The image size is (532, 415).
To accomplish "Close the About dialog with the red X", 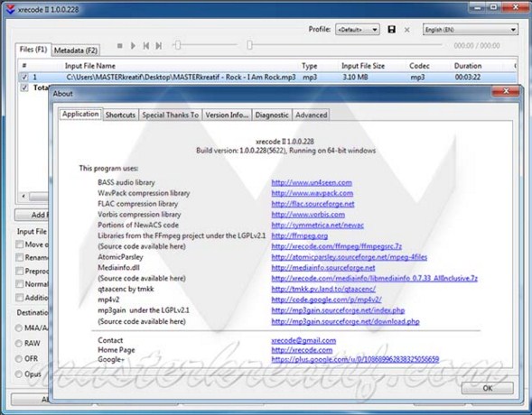I will click(x=506, y=91).
